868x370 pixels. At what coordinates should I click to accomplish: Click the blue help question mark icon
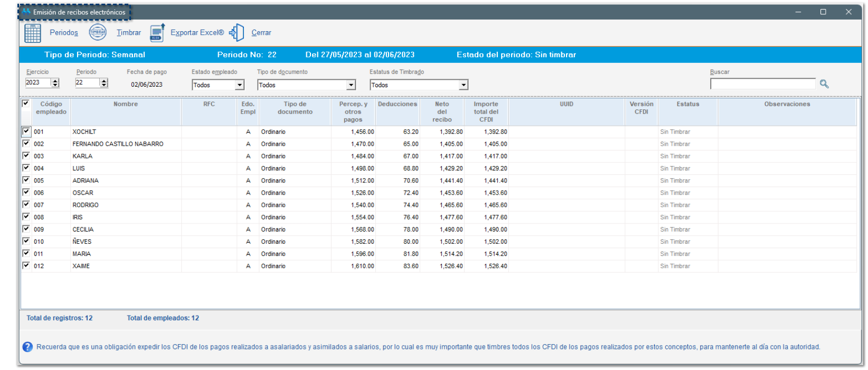[27, 347]
